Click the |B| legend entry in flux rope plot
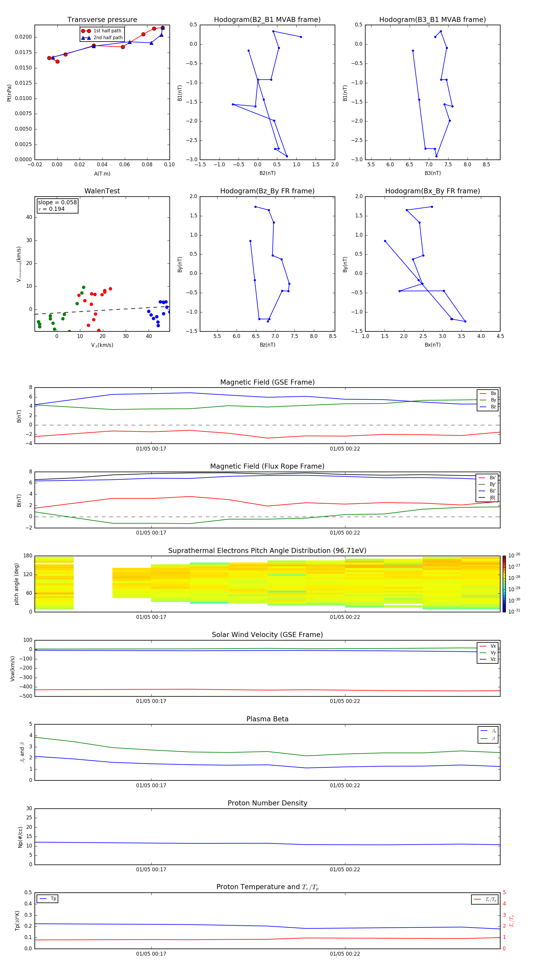Viewport: 535px width, 980px height. (487, 498)
